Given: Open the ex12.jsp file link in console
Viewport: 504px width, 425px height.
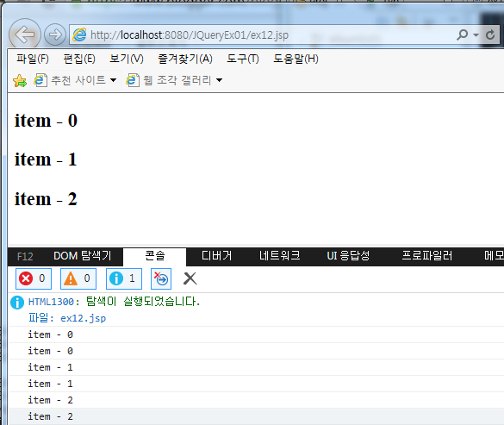Looking at the screenshot, I should (84, 318).
